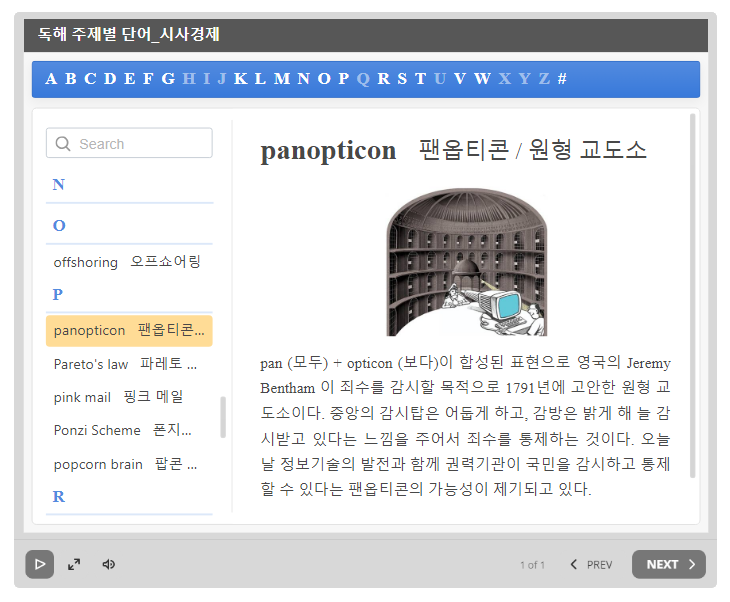
Task: Jump to letter P in alphabet bar
Action: tap(343, 79)
